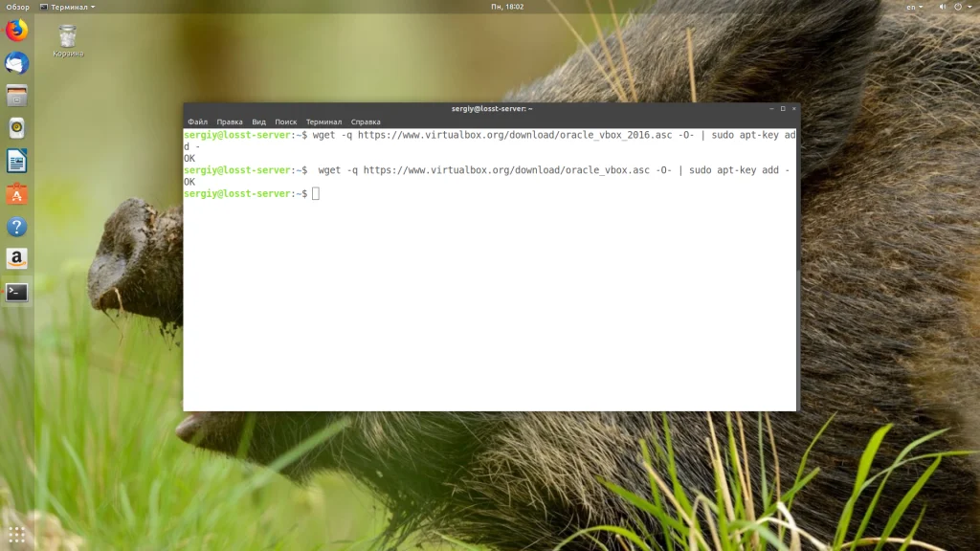Image resolution: width=980 pixels, height=551 pixels.
Task: Open the system power menu arrow
Action: point(970,7)
